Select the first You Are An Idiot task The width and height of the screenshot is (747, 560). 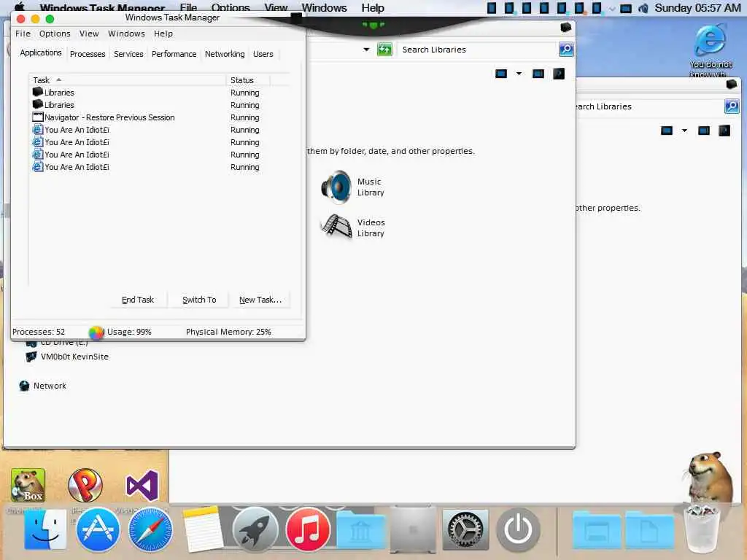(x=160, y=130)
